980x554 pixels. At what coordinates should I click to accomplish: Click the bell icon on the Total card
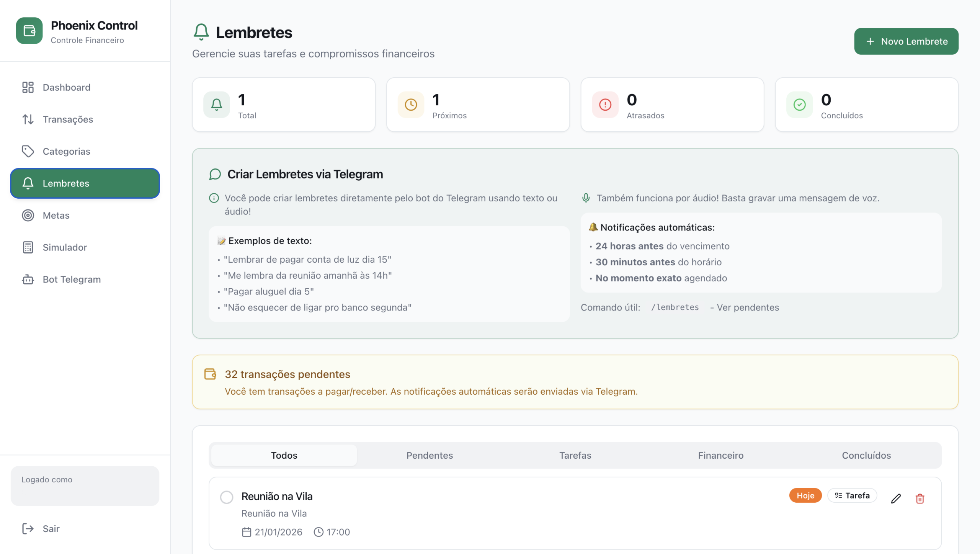tap(217, 105)
